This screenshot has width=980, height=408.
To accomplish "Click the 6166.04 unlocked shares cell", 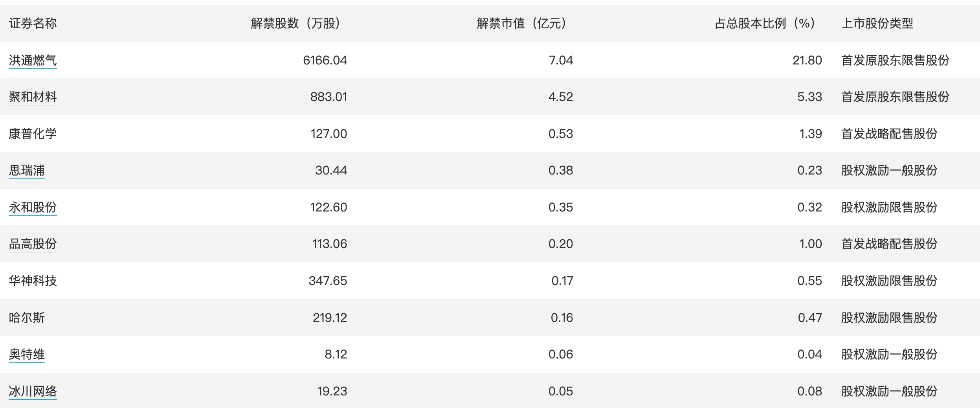I will point(325,60).
